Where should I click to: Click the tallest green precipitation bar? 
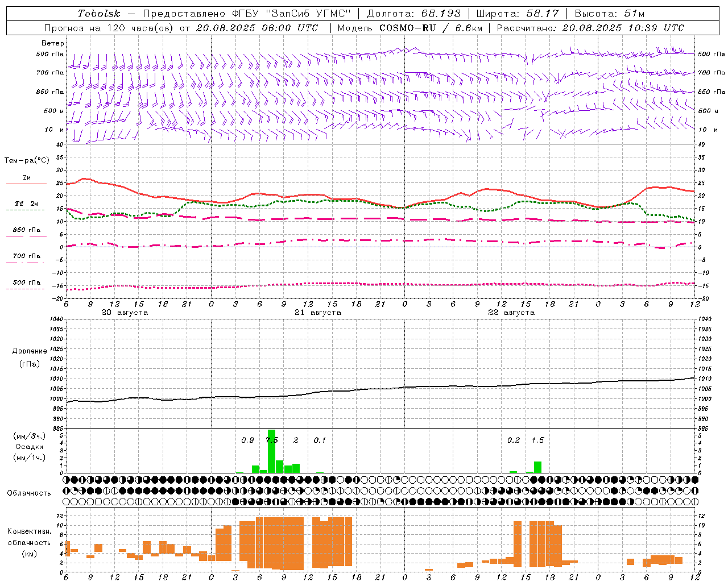[272, 451]
